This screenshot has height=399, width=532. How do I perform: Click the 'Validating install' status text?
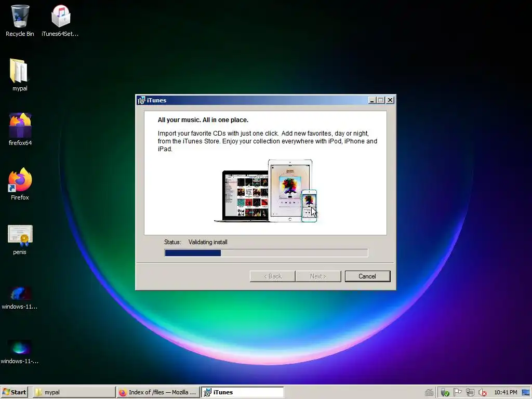tap(208, 242)
